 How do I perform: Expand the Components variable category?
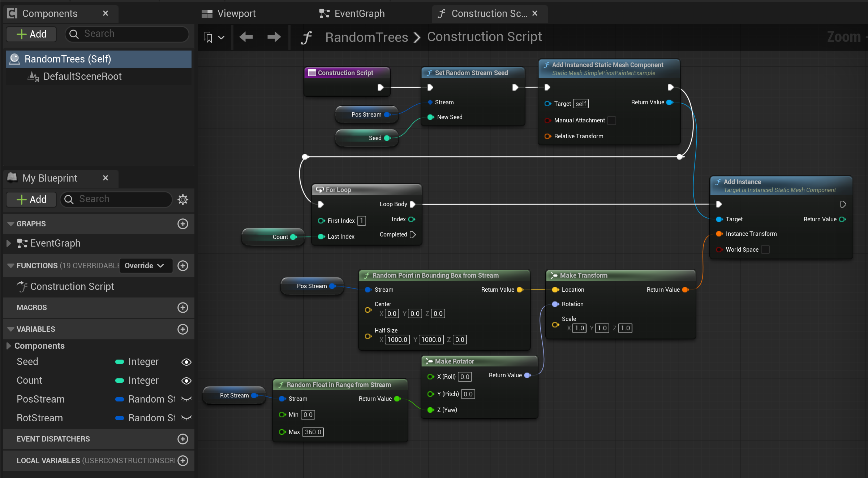click(9, 346)
